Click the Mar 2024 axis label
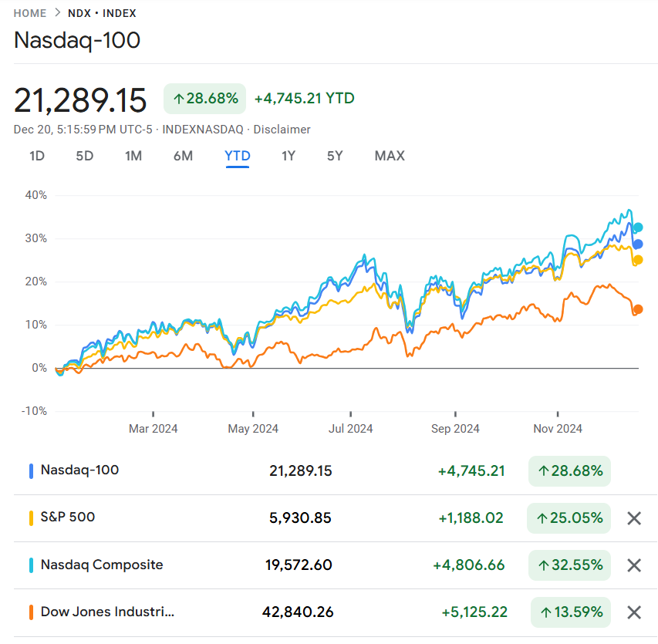Image resolution: width=658 pixels, height=644 pixels. tap(154, 429)
